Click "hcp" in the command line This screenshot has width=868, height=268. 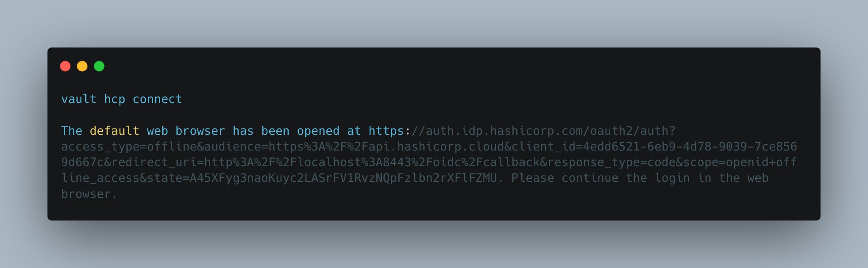click(x=114, y=99)
